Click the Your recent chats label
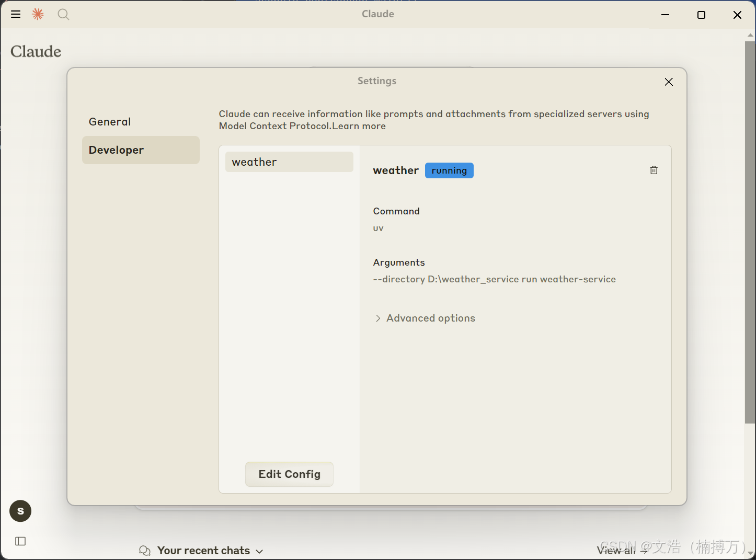Image resolution: width=756 pixels, height=560 pixels. pos(204,551)
